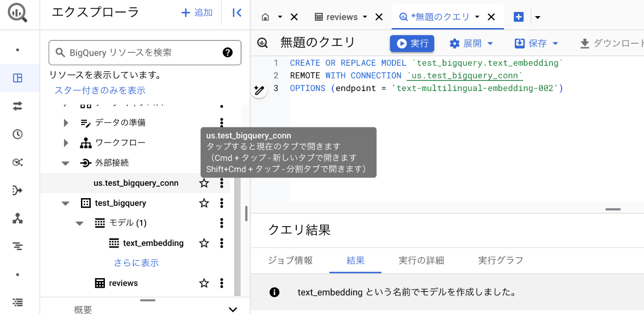Open the 保存 dropdown arrow
644x314 pixels.
pyautogui.click(x=555, y=43)
